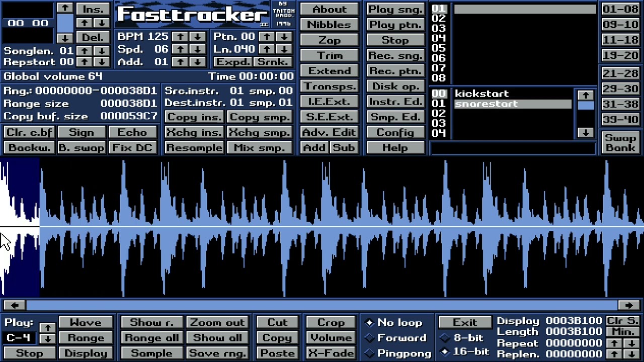Select snarestart sample entry
644x362 pixels.
coord(513,104)
